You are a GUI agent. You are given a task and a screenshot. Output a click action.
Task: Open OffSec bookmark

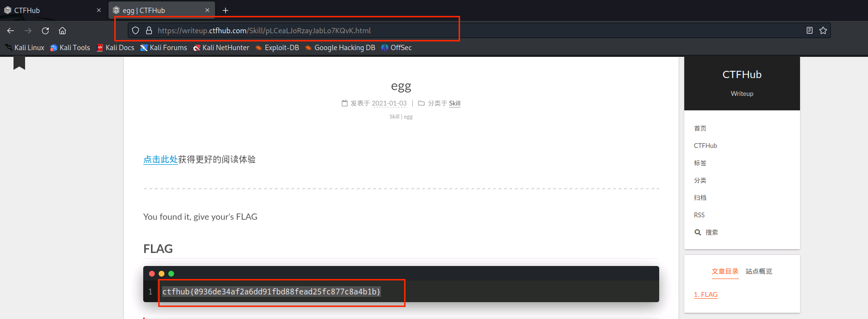(396, 48)
